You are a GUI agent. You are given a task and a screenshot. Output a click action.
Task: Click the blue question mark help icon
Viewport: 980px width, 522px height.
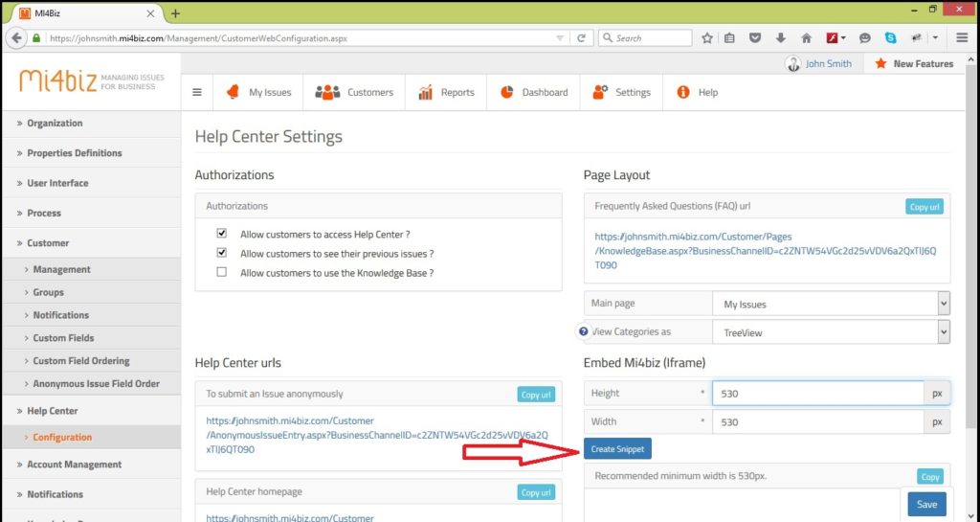(584, 331)
